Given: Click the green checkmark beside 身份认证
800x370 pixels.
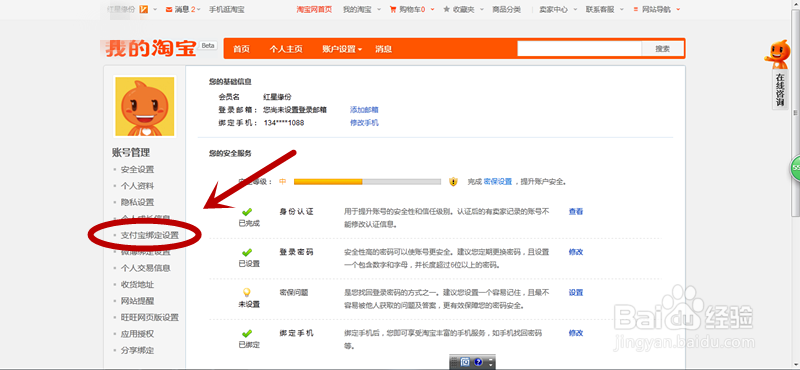Looking at the screenshot, I should coord(247,212).
